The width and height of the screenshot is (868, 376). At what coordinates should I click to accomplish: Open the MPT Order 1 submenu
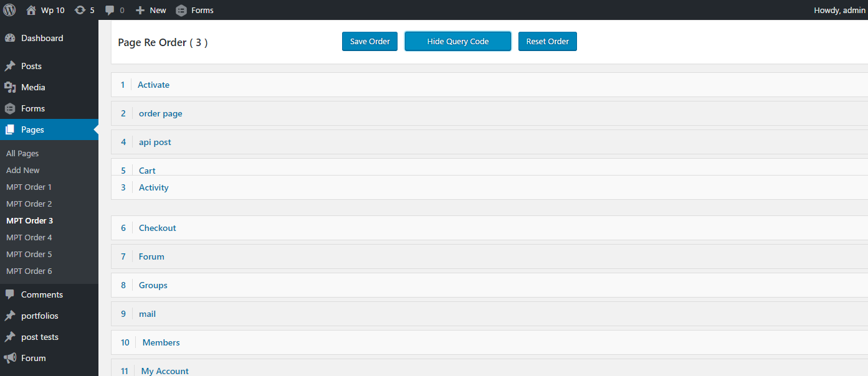click(x=29, y=187)
